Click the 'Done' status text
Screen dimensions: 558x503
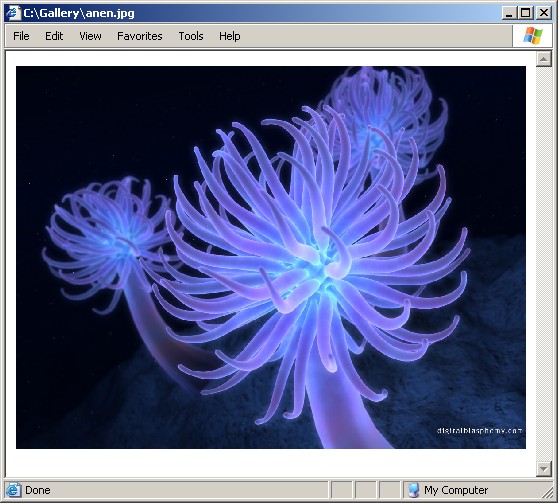(38, 490)
